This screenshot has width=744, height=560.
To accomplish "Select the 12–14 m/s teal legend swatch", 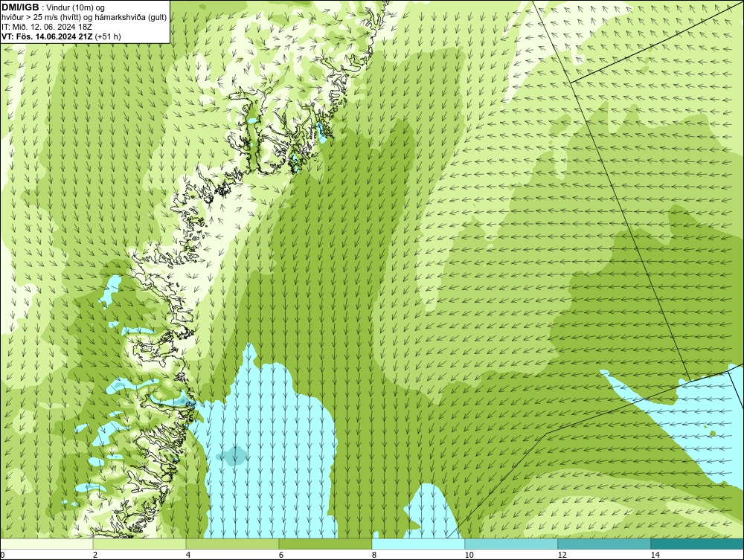I will point(604,544).
